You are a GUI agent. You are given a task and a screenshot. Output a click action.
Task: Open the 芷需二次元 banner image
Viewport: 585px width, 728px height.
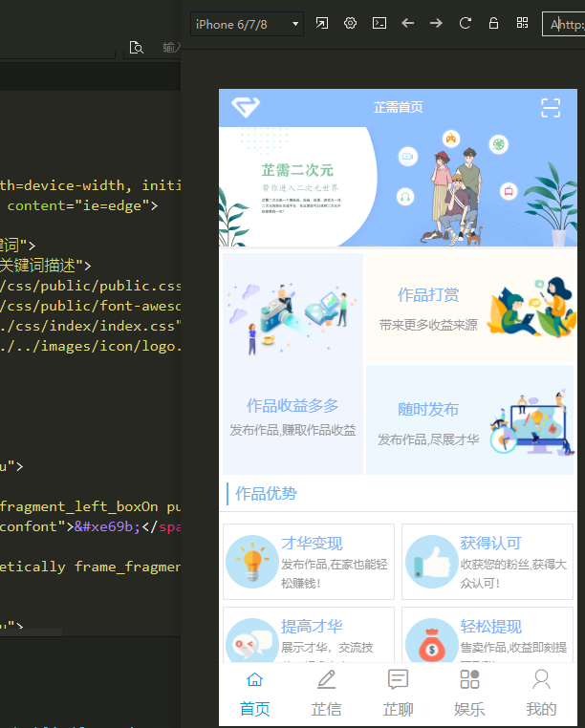pos(398,186)
